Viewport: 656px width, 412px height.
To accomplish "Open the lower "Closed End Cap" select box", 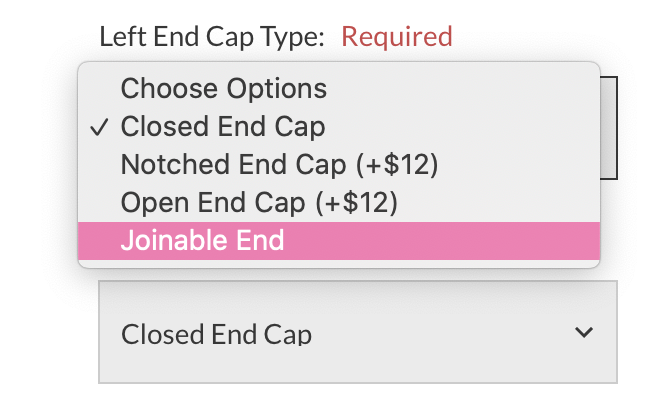I will coord(357,332).
